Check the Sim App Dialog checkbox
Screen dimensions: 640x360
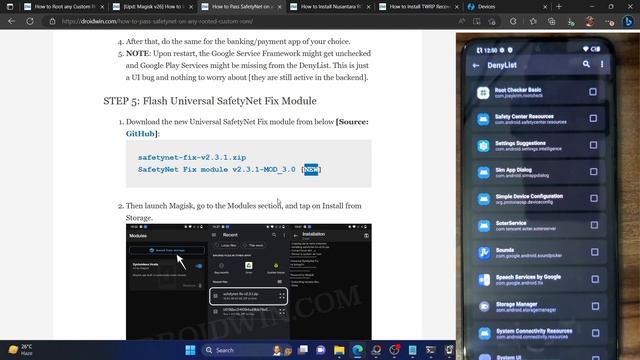pyautogui.click(x=594, y=171)
